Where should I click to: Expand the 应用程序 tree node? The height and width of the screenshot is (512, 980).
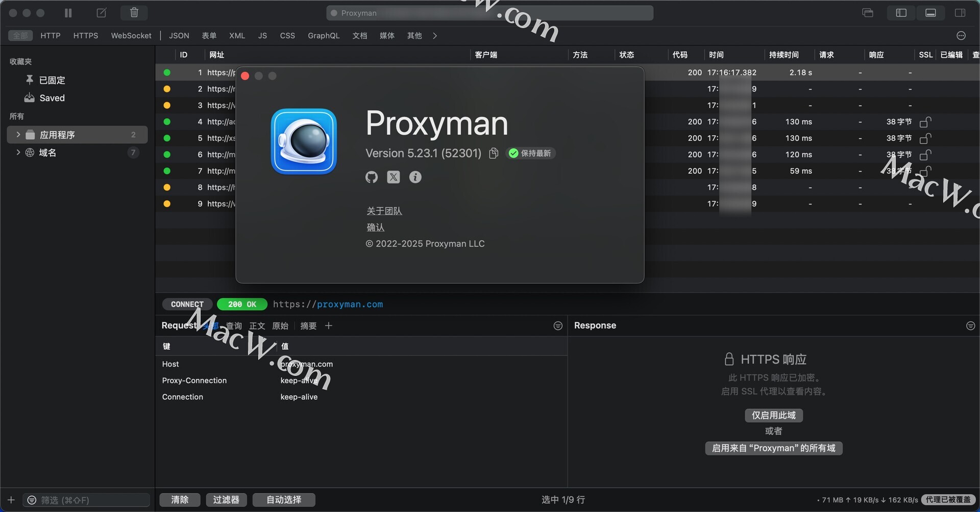point(18,135)
